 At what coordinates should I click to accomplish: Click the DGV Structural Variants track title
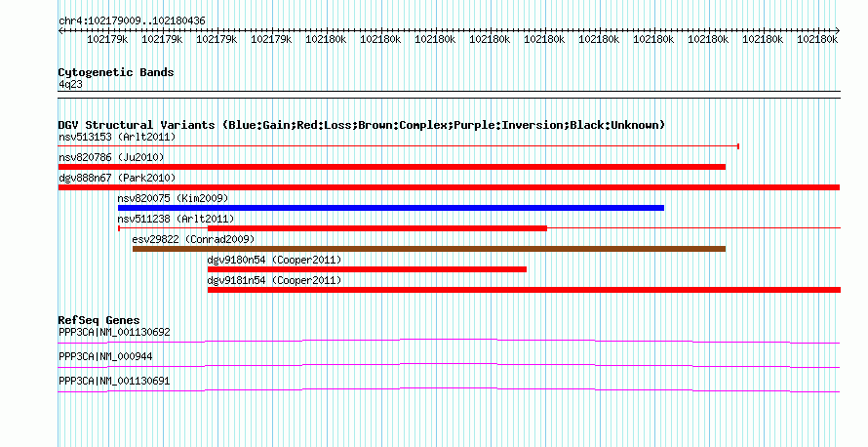click(362, 125)
